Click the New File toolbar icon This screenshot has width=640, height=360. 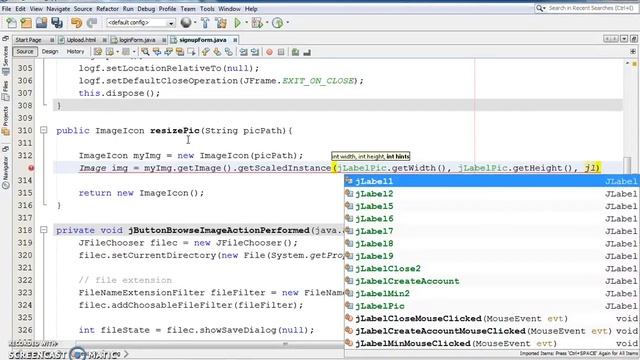pyautogui.click(x=11, y=23)
